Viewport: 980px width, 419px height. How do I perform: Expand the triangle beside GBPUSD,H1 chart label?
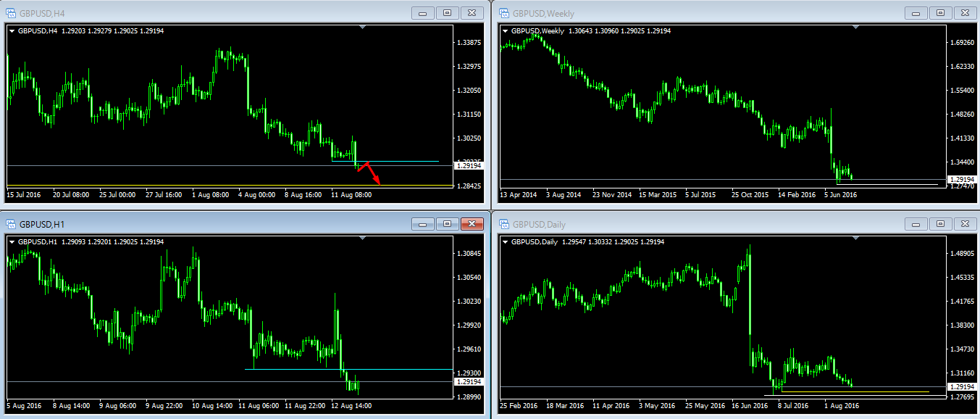pyautogui.click(x=12, y=241)
